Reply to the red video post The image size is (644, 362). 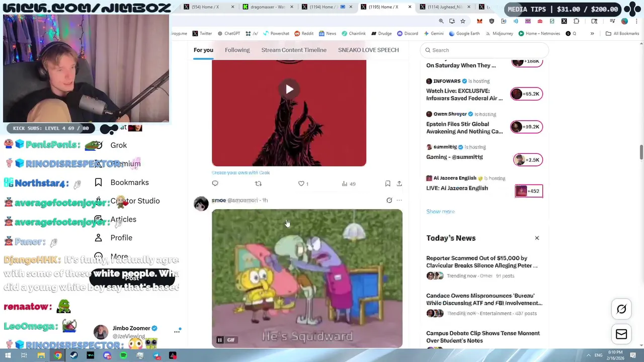[x=215, y=184]
